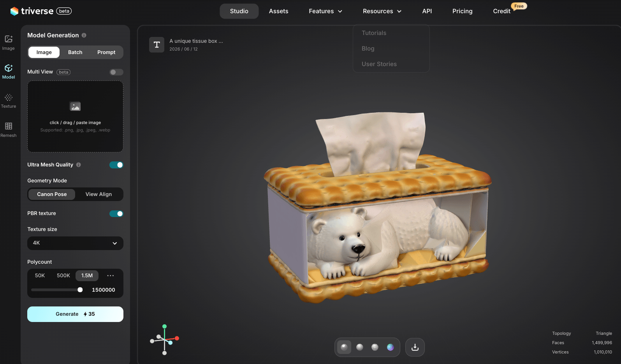This screenshot has height=364, width=621.
Task: Toggle the Multi View switch
Action: tap(116, 72)
